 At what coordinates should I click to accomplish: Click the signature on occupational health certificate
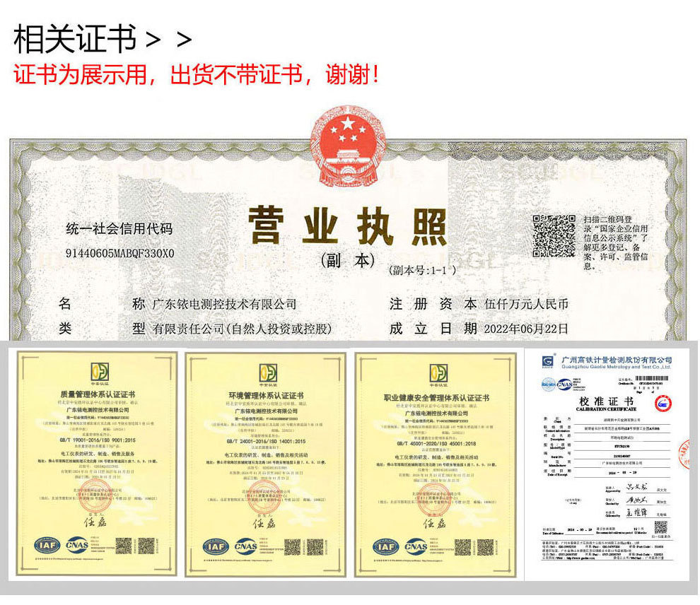tap(434, 523)
